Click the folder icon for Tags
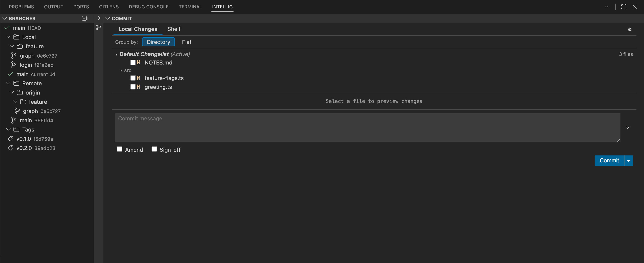 coord(16,129)
